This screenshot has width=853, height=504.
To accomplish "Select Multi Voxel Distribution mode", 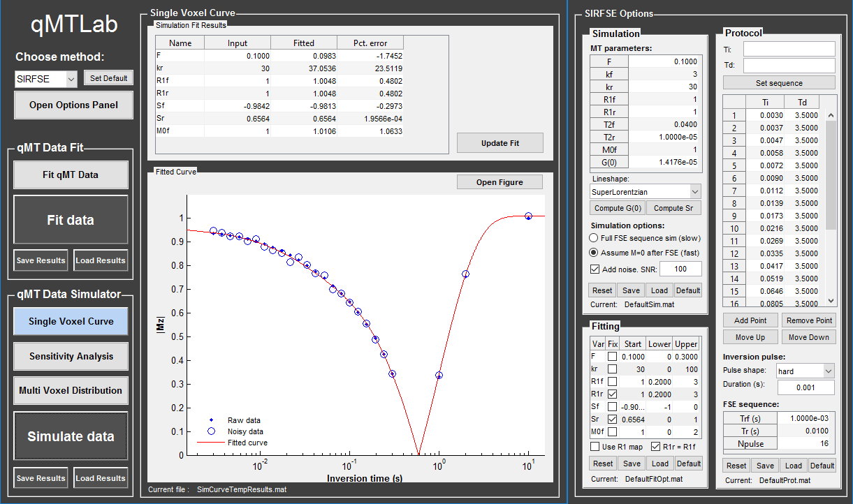I will click(x=71, y=390).
